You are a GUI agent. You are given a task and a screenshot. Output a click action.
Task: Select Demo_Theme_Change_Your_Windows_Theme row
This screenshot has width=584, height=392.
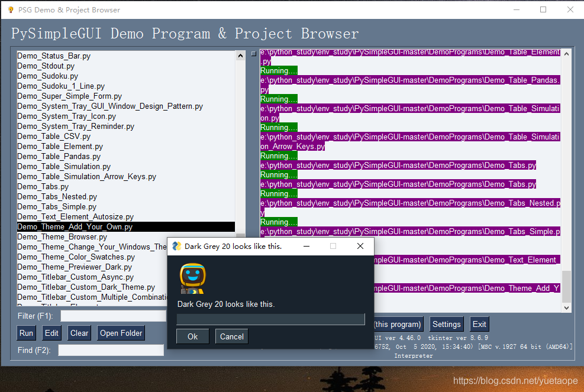click(92, 247)
